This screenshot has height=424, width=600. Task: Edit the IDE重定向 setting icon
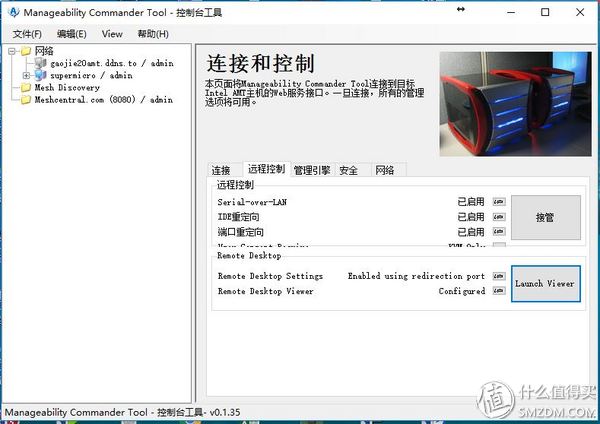tap(499, 217)
